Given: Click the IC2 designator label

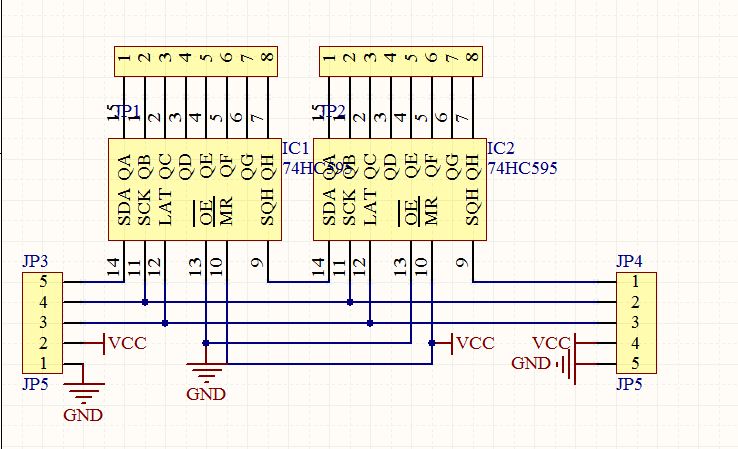Looking at the screenshot, I should coord(501,148).
